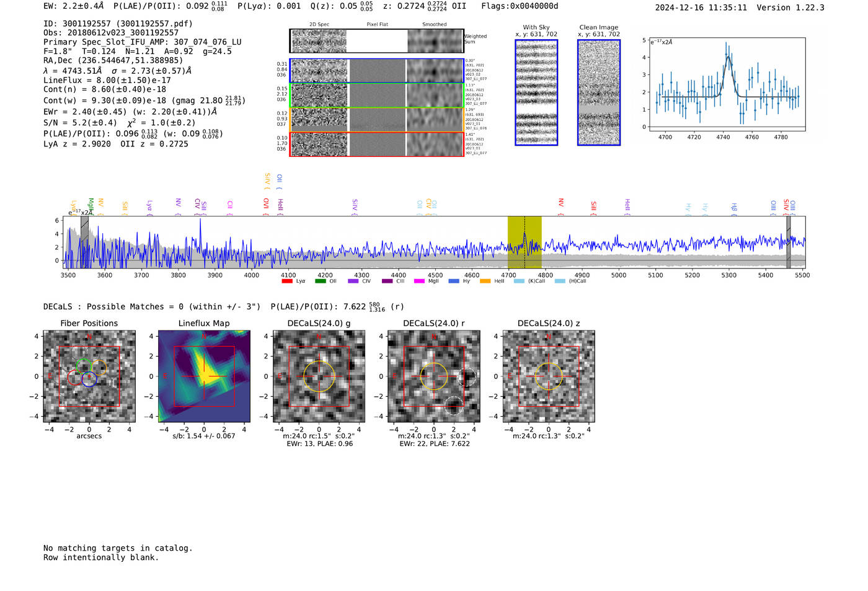Viewport: 868px width, 591px height.
Task: Open the With Sky image panel
Action: [536, 92]
